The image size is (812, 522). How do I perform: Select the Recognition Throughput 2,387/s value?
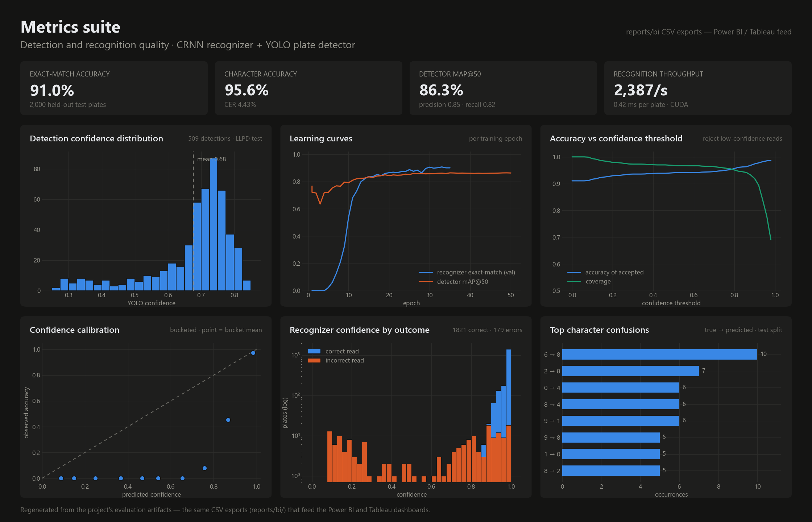(x=641, y=90)
